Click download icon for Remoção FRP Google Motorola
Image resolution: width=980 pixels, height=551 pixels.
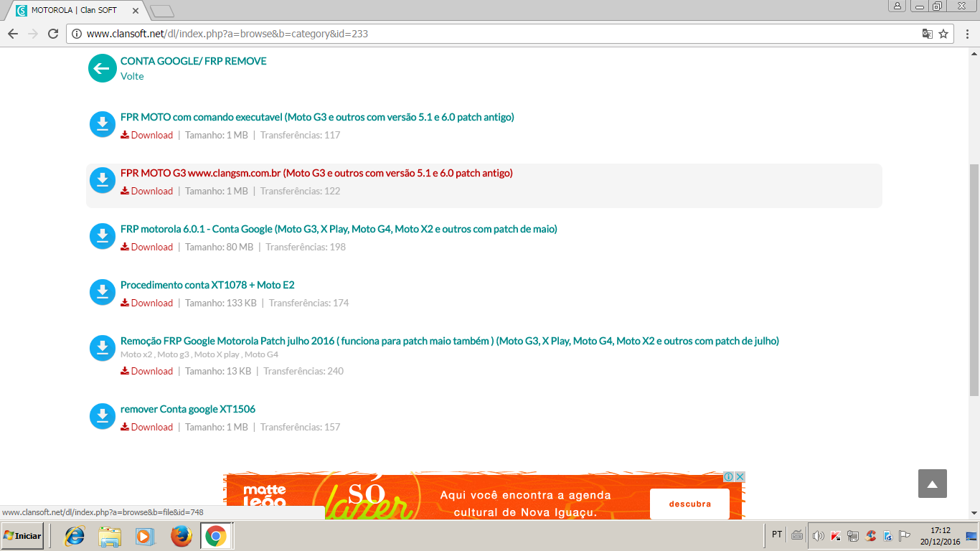(x=103, y=348)
